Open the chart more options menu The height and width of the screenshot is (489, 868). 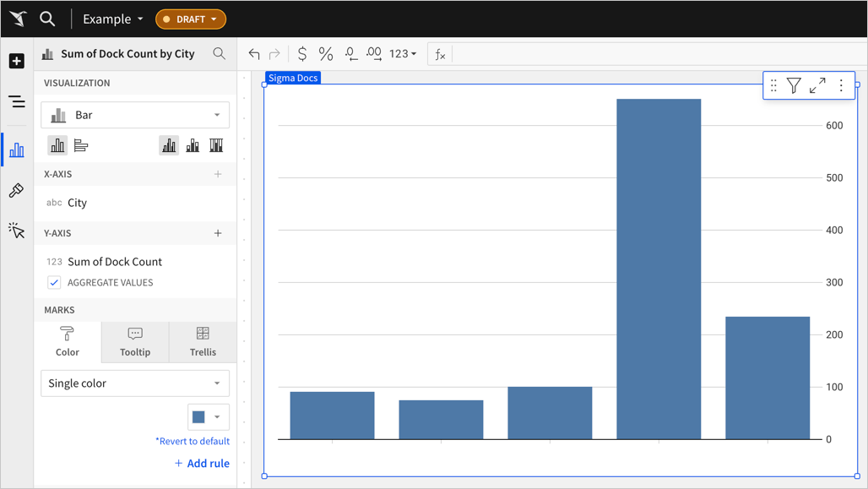pos(842,85)
